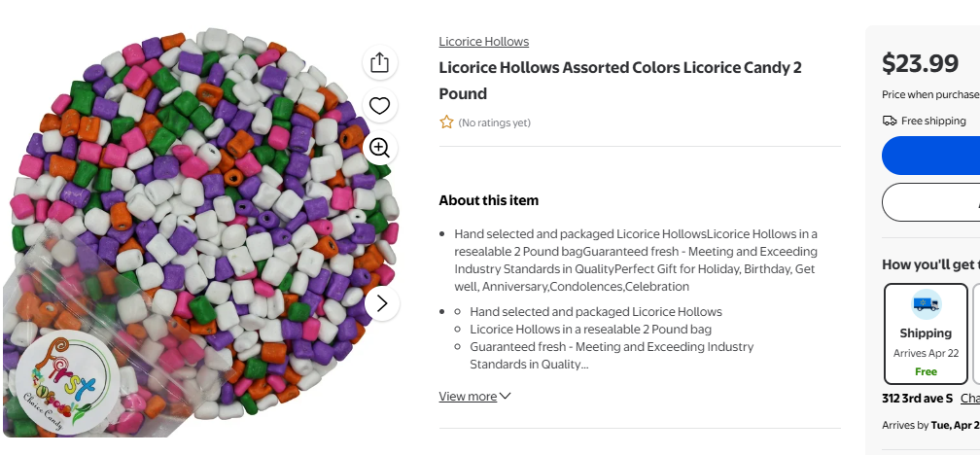
Task: Click the free shipping truck icon
Action: point(890,121)
